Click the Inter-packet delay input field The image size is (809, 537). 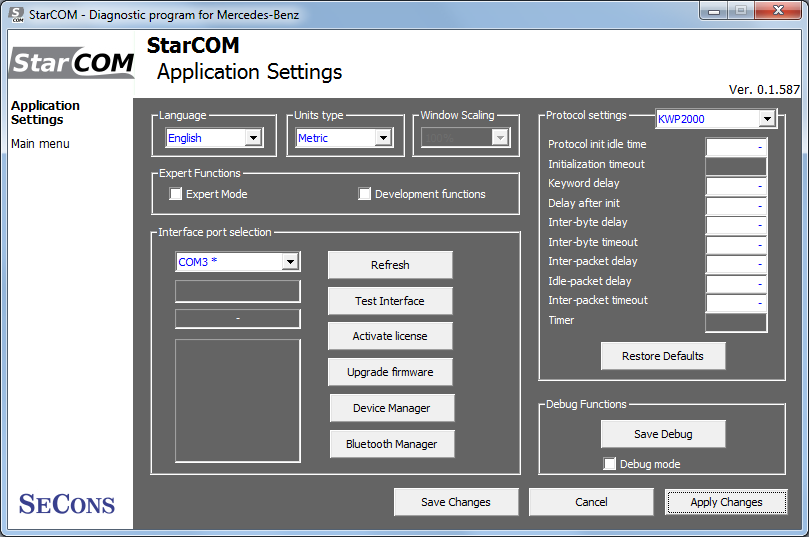[x=736, y=264]
